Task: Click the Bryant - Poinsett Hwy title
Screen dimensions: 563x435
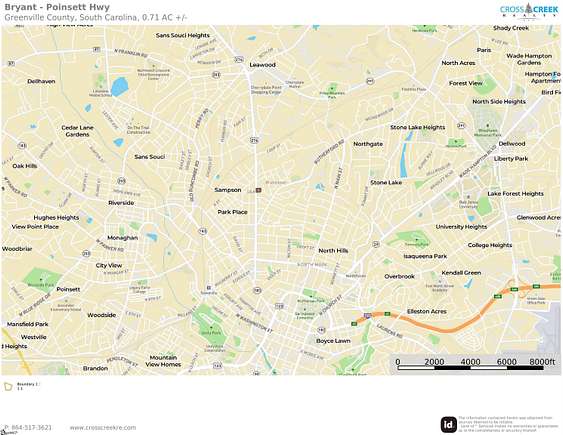Action: tap(57, 7)
